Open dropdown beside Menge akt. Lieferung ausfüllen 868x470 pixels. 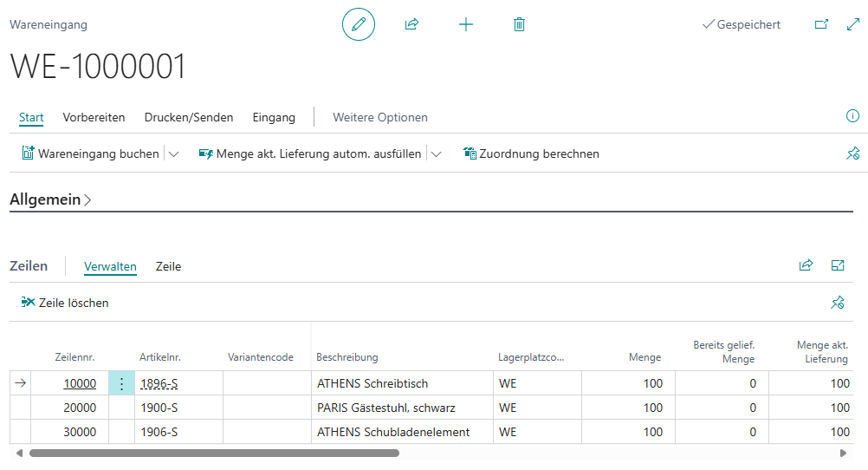coord(436,153)
